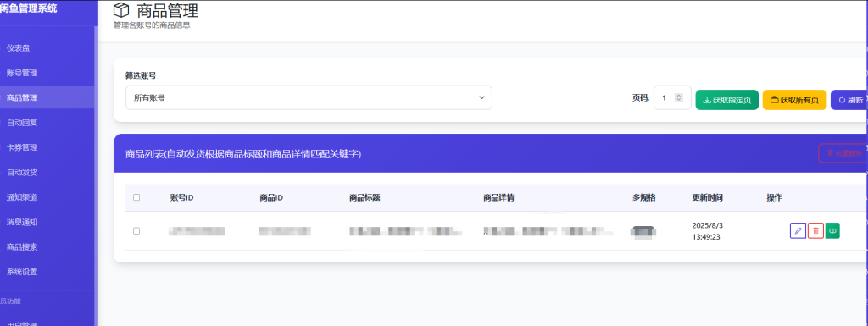This screenshot has width=868, height=326.
Task: Click the 商品详情 column header
Action: click(498, 197)
